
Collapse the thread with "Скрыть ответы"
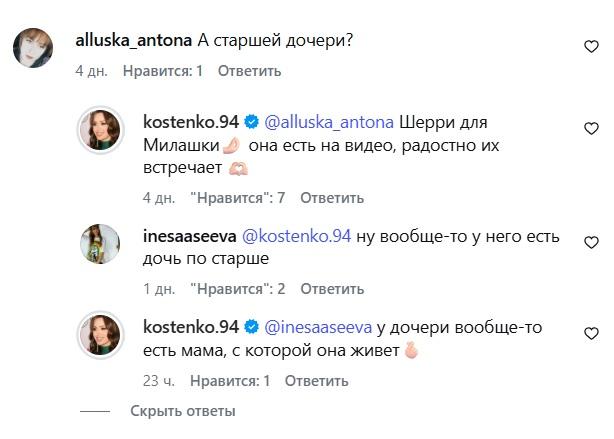click(183, 411)
